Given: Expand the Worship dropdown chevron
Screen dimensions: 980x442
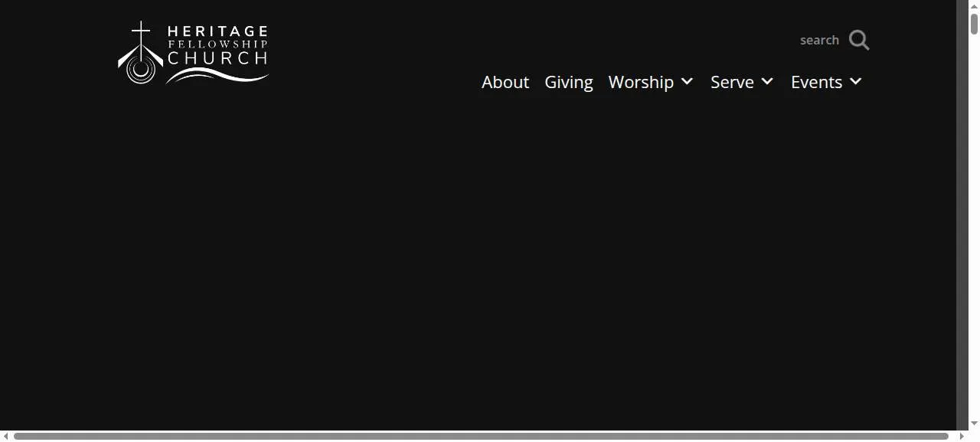Looking at the screenshot, I should (x=687, y=81).
